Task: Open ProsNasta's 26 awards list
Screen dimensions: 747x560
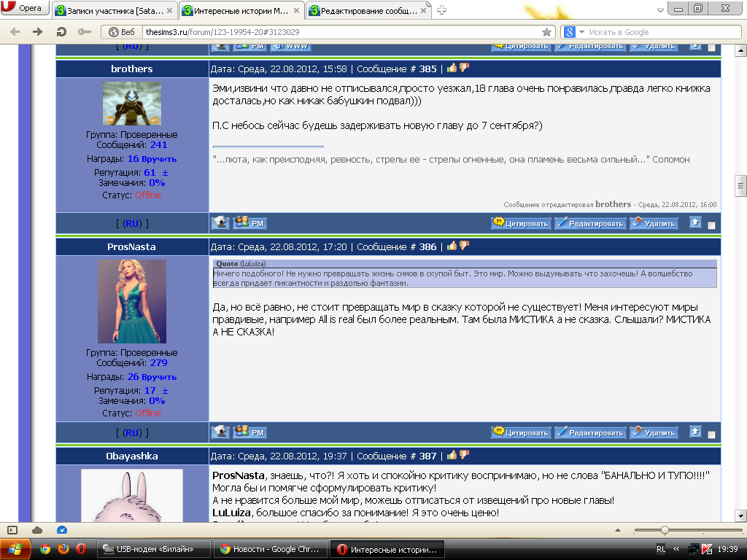Action: click(x=133, y=377)
